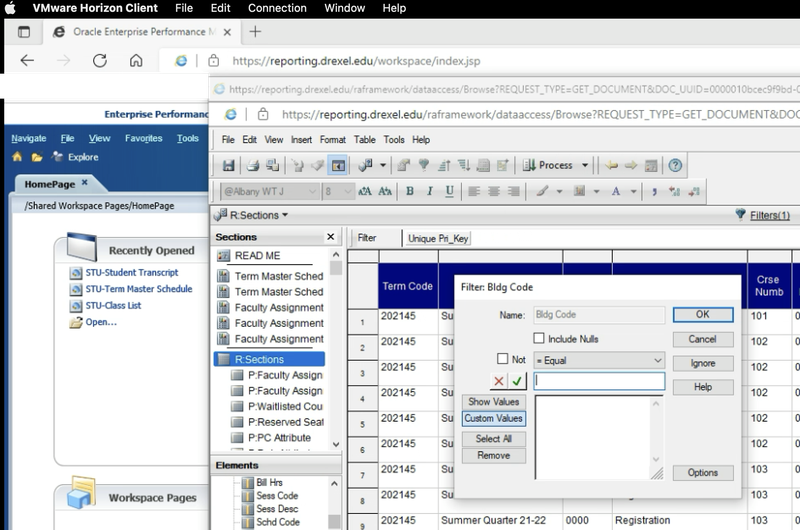This screenshot has width=800, height=530.
Task: Open the Equal operator dropdown
Action: tap(658, 361)
